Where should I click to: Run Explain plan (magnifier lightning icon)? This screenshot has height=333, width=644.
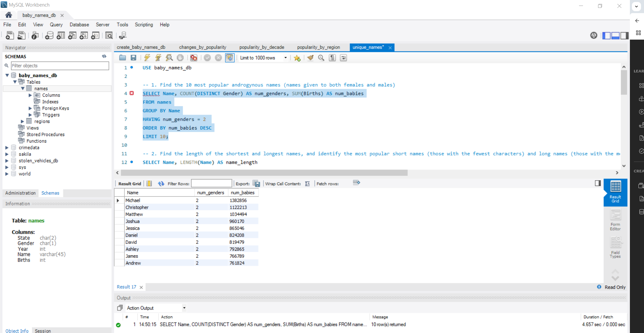click(169, 58)
